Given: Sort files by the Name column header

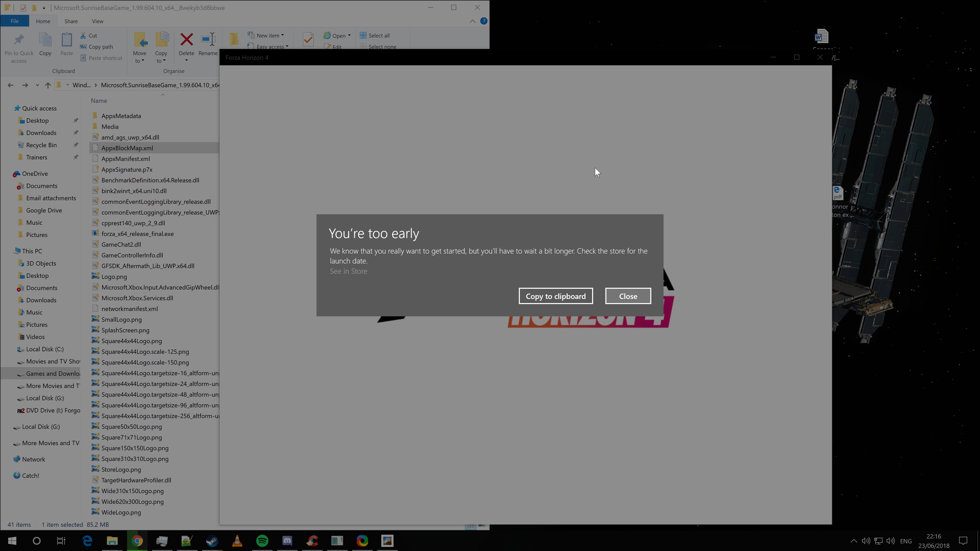Looking at the screenshot, I should tap(99, 101).
